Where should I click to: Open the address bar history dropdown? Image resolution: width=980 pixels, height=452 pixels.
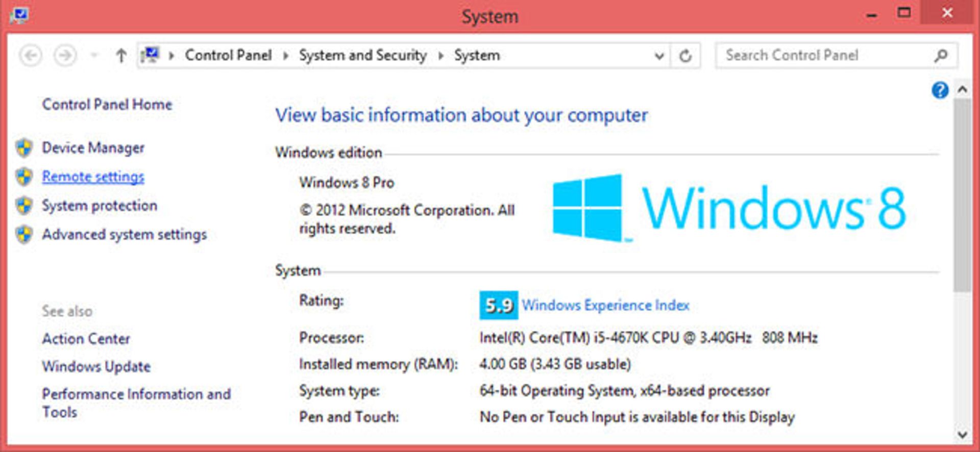[659, 56]
